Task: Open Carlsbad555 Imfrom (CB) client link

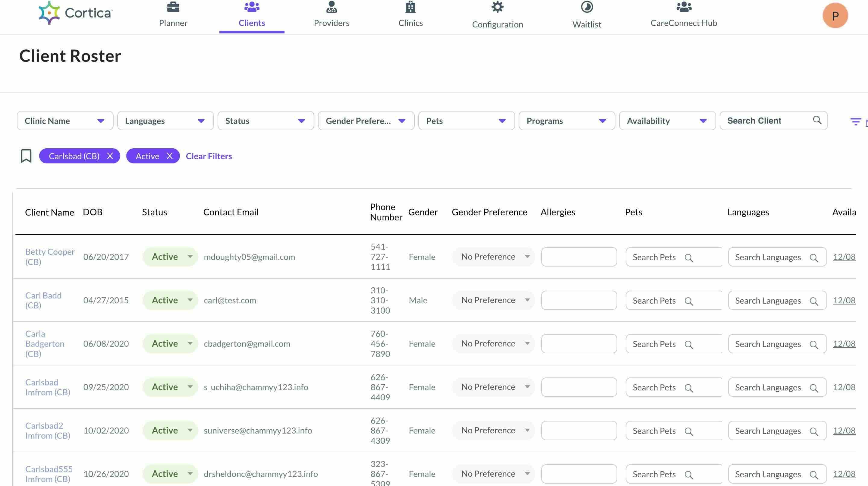Action: [49, 474]
